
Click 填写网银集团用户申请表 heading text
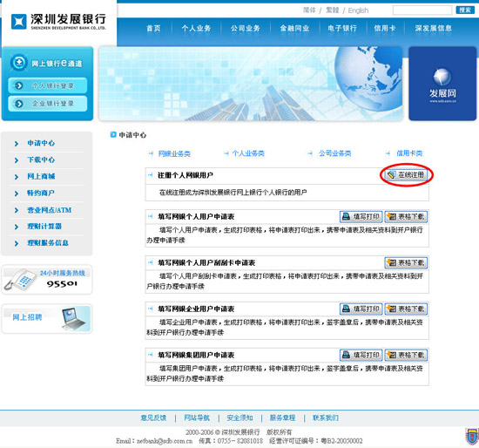(196, 355)
